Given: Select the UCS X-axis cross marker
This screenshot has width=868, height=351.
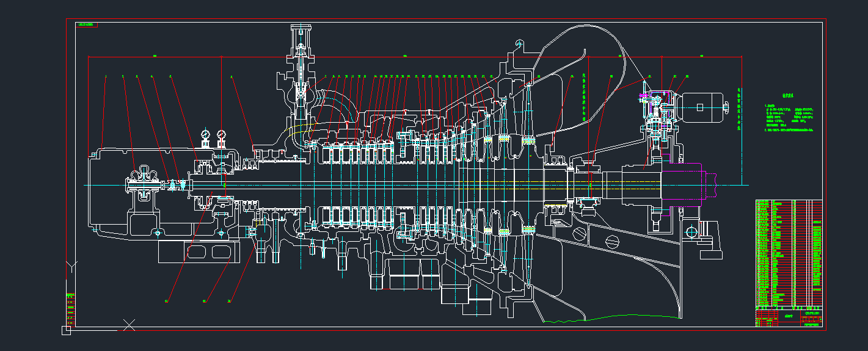Looking at the screenshot, I should (x=129, y=325).
